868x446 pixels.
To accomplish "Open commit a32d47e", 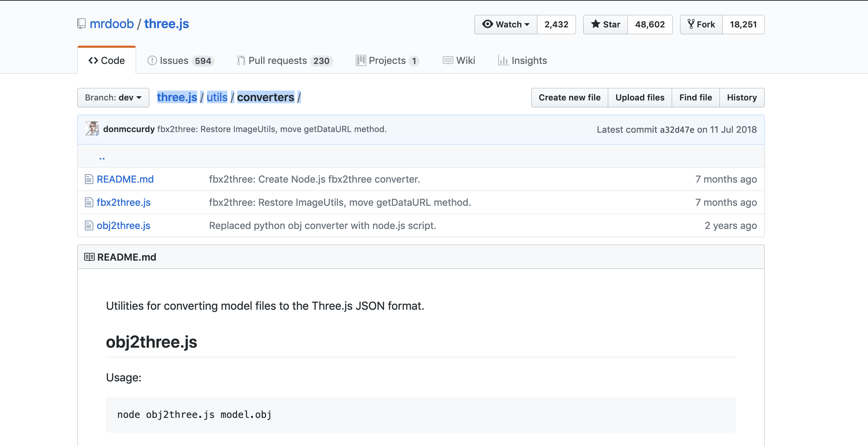I will point(677,130).
